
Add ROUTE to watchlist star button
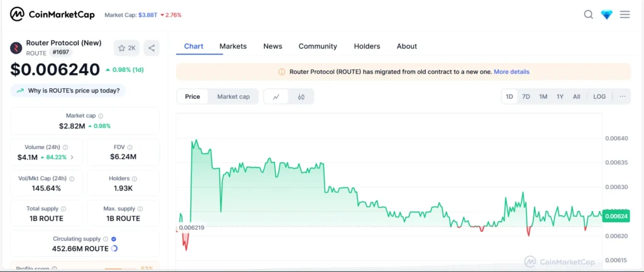coord(126,48)
